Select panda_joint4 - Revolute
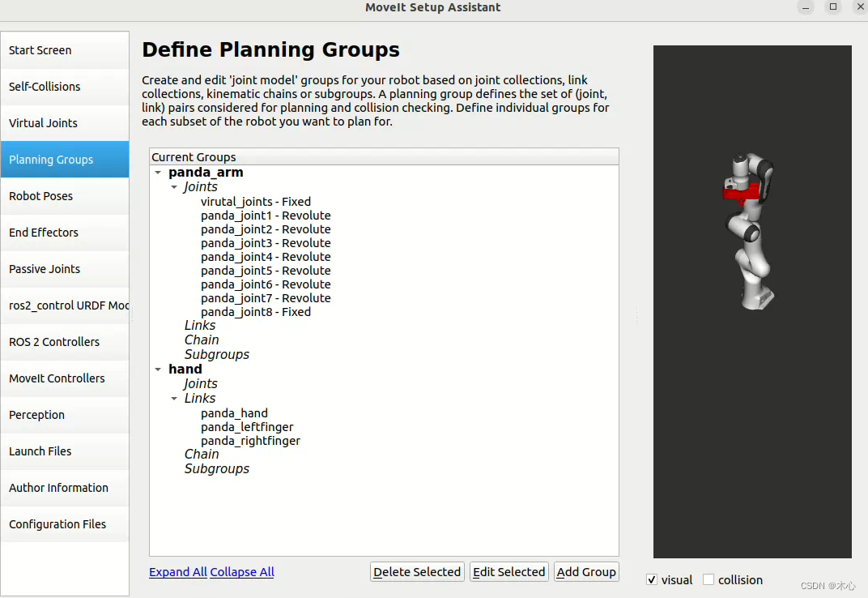 (x=266, y=257)
